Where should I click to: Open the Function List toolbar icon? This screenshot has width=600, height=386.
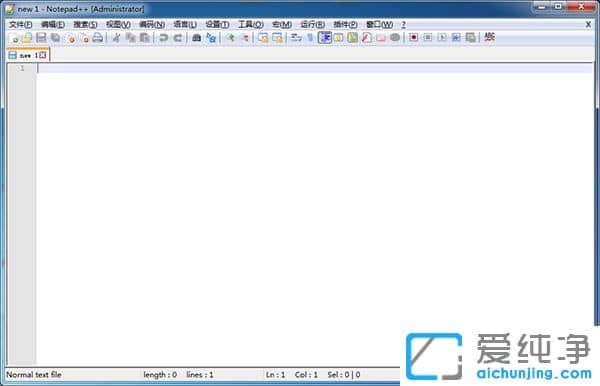(367, 37)
